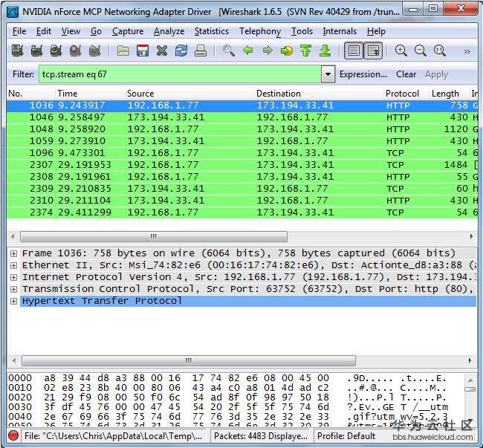Open the View menu

coord(71,31)
